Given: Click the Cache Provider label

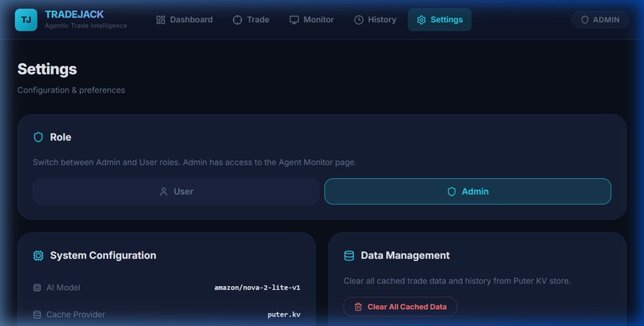Looking at the screenshot, I should (76, 315).
